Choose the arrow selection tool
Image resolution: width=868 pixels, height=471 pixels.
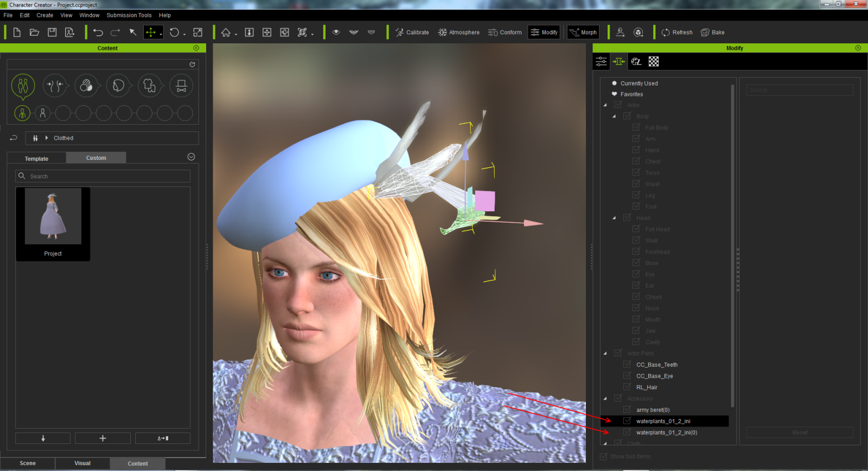point(133,33)
